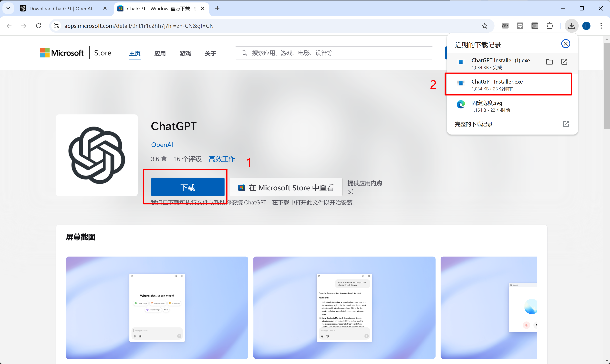610x364 pixels.
Task: Open the Chrome profile avatar
Action: pos(586,26)
